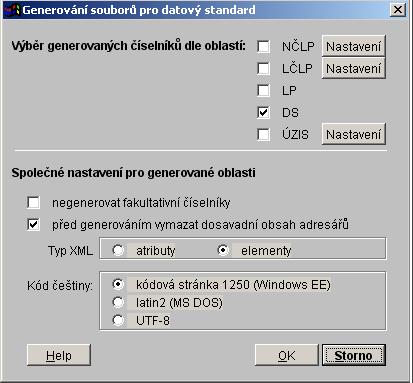Screen dimensions: 413x383
Task: Enable the NČLP checkbox
Action: 263,46
